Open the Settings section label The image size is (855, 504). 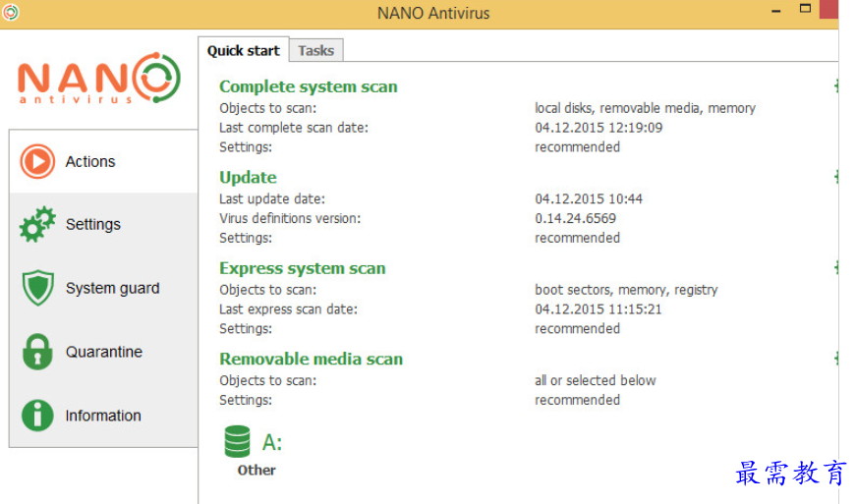click(93, 224)
